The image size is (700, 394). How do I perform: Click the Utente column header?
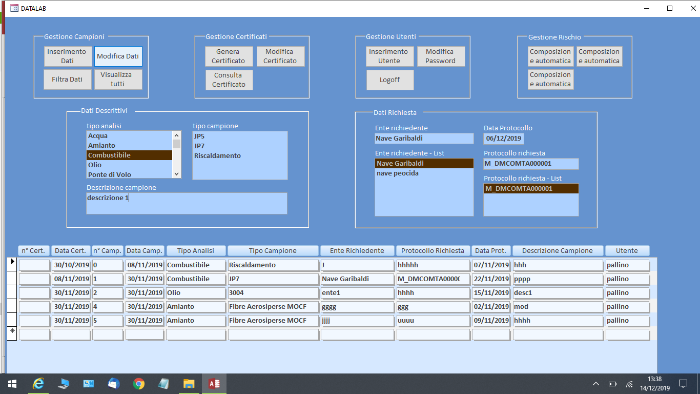coord(627,251)
